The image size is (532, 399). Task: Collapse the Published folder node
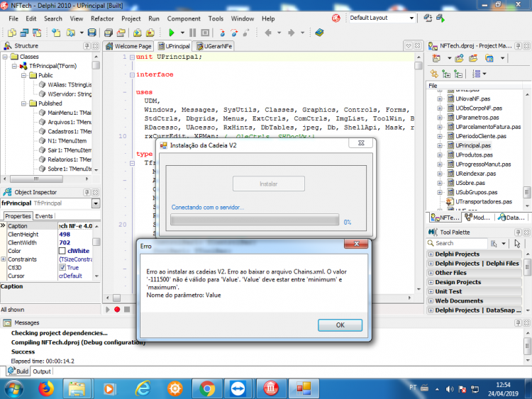pyautogui.click(x=23, y=103)
